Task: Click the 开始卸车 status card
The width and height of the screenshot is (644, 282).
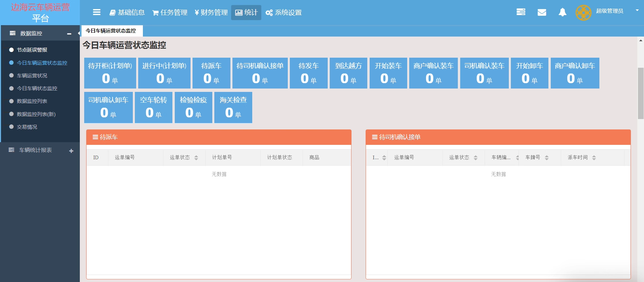Action: 530,73
